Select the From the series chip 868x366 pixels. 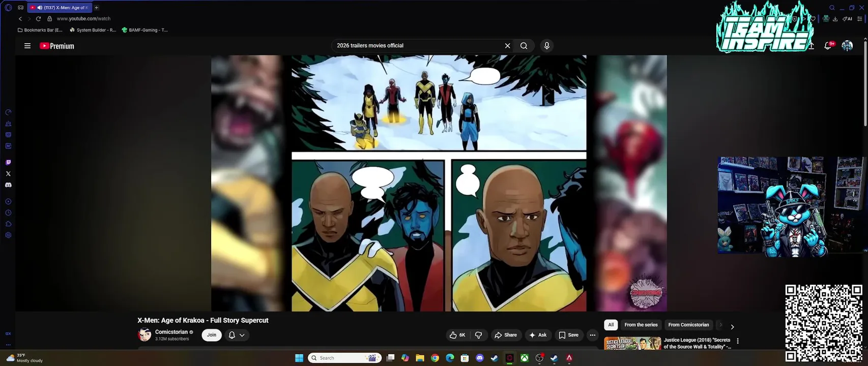641,325
